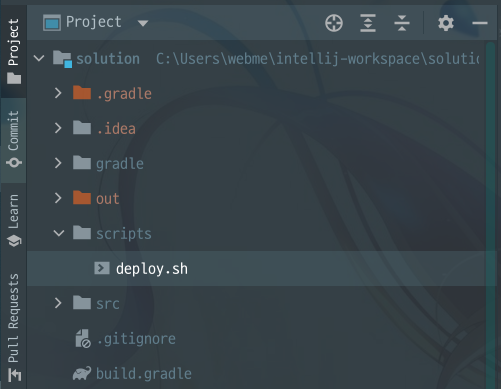Image resolution: width=501 pixels, height=389 pixels.
Task: Click the .gitignore file icon
Action: pos(83,339)
